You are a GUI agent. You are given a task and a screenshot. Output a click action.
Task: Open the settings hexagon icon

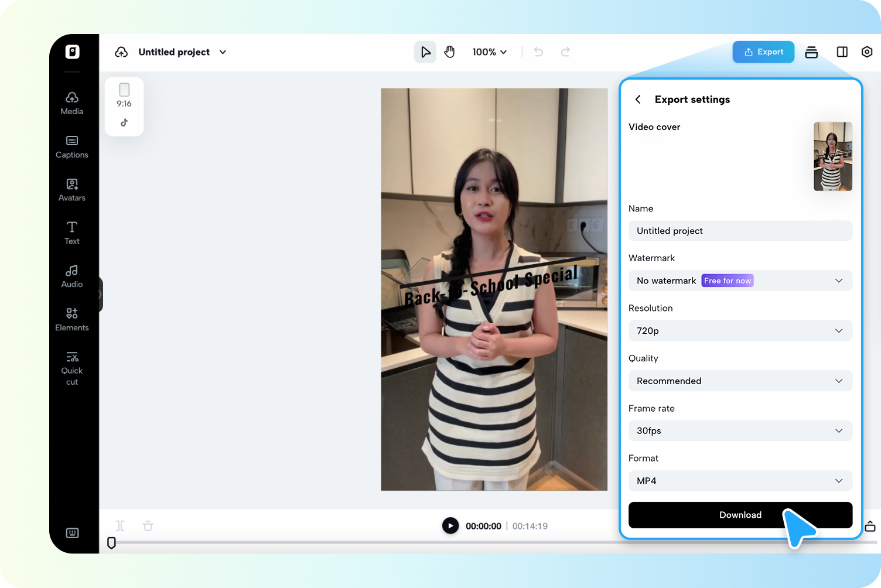tap(867, 52)
